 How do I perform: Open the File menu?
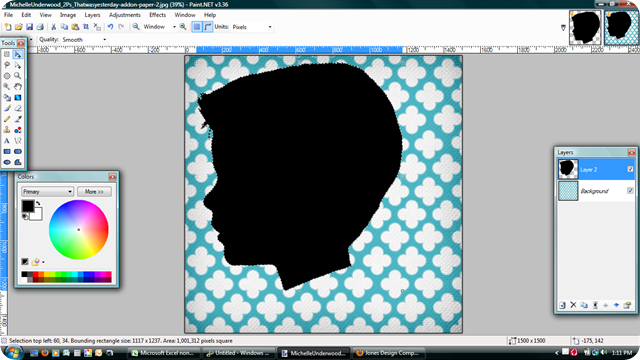pos(8,15)
